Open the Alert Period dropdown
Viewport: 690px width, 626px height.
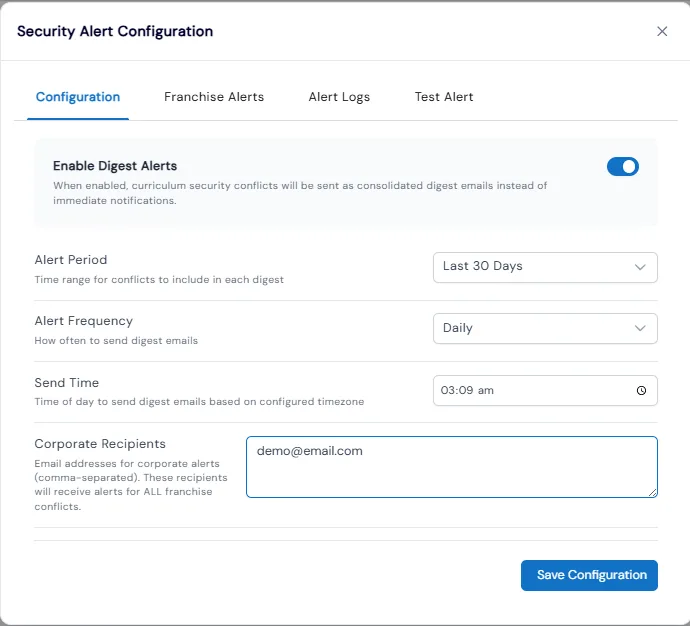point(545,267)
